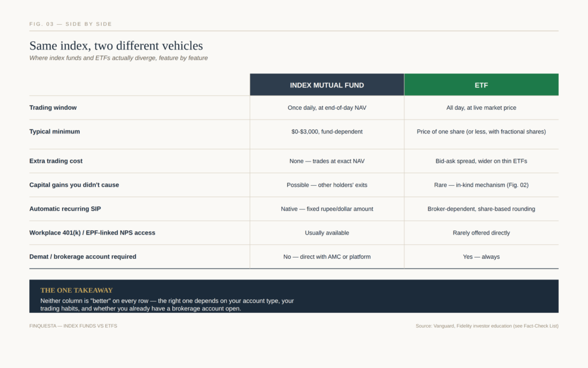Click the INDEX MUTUAL FUND column header
Image resolution: width=588 pixels, height=368 pixels.
327,85
